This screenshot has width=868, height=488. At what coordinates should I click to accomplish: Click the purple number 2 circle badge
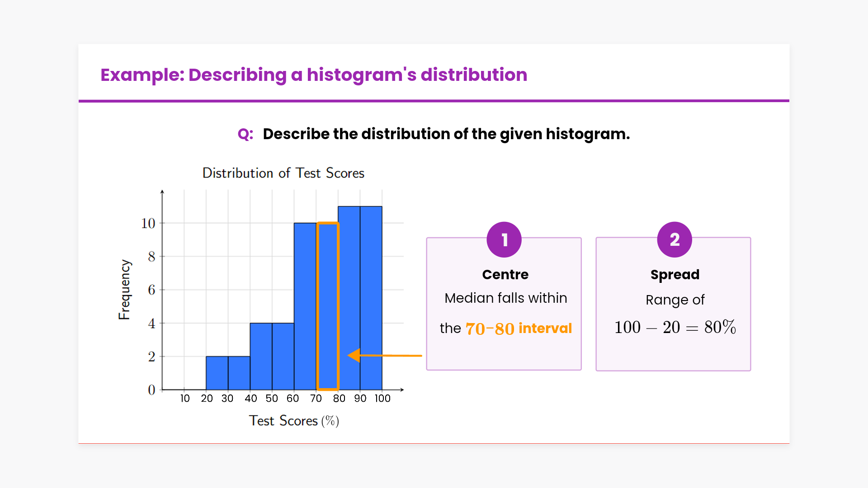tap(675, 239)
